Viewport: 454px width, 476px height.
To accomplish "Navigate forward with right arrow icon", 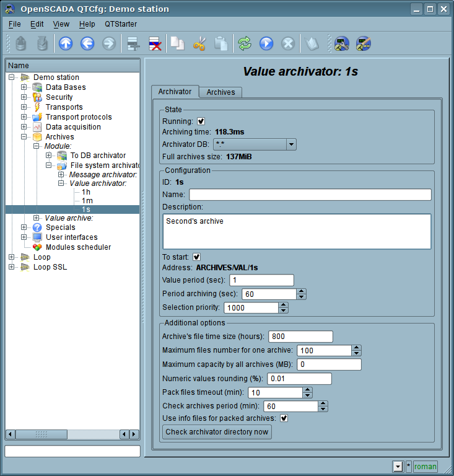I will click(x=109, y=44).
